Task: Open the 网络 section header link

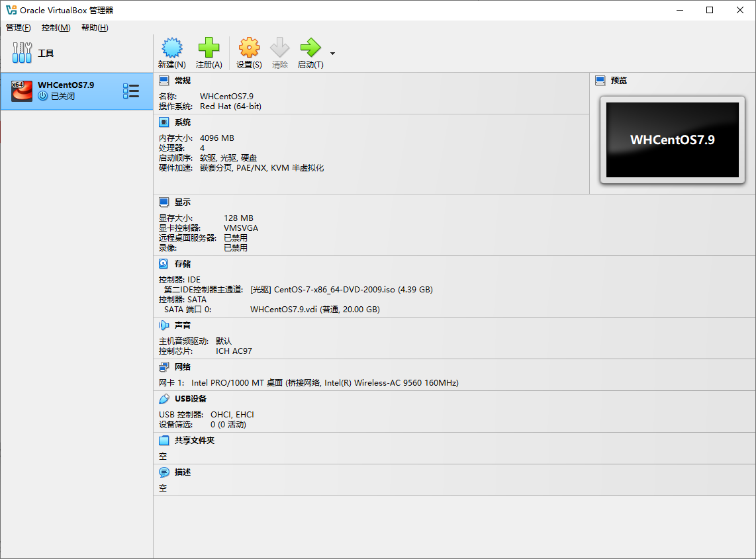Action: (183, 367)
